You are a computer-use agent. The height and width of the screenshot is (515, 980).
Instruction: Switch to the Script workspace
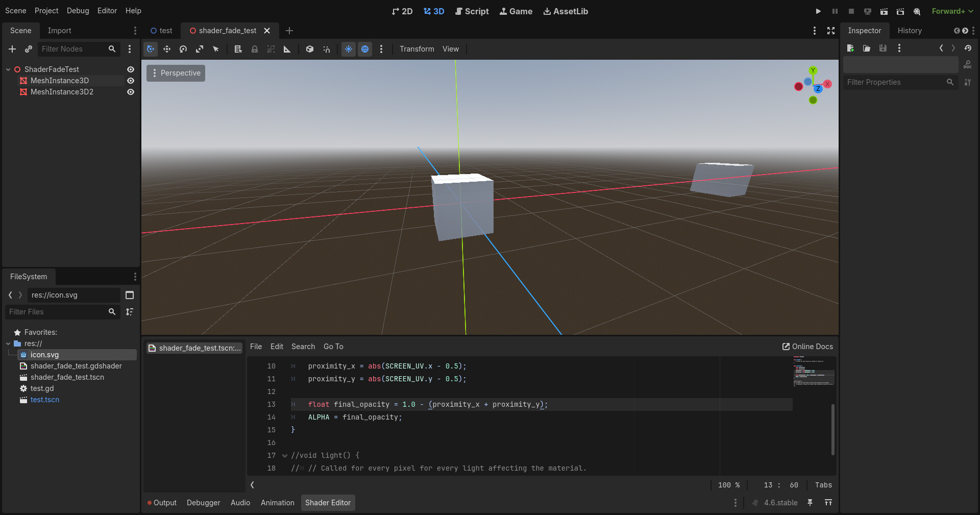point(472,11)
